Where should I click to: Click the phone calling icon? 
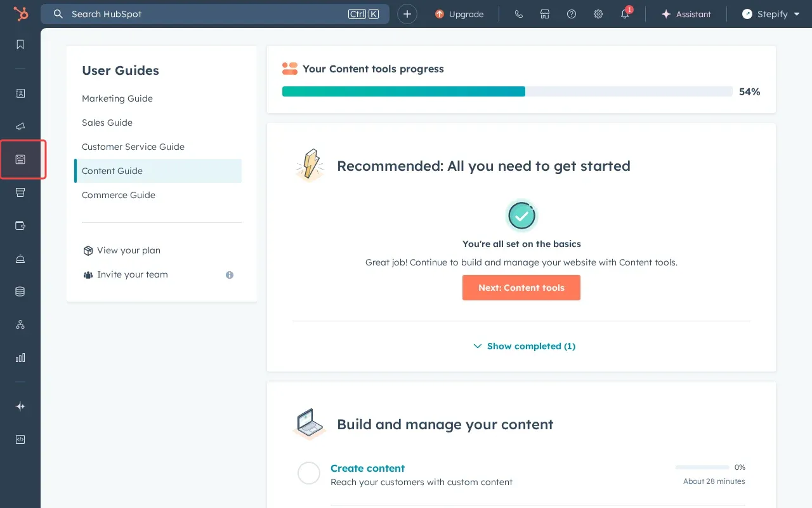tap(518, 14)
